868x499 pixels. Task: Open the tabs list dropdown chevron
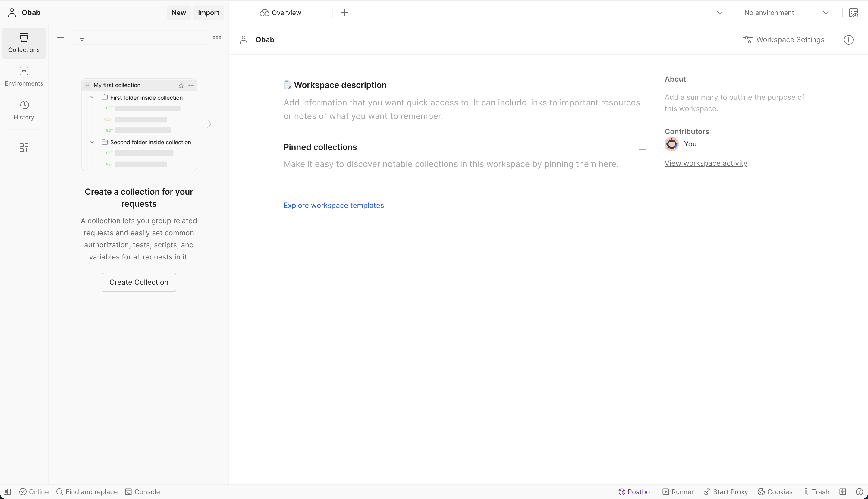(720, 13)
